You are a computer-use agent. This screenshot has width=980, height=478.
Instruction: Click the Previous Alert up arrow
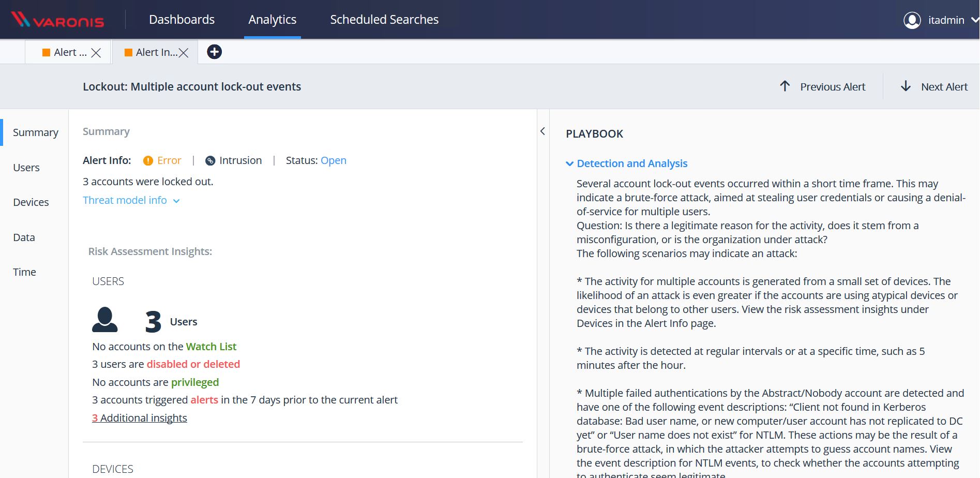785,86
